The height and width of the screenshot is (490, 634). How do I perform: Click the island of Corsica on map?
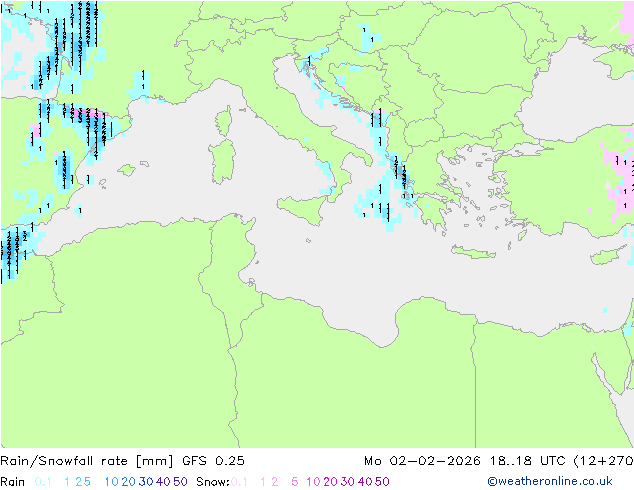[x=223, y=121]
